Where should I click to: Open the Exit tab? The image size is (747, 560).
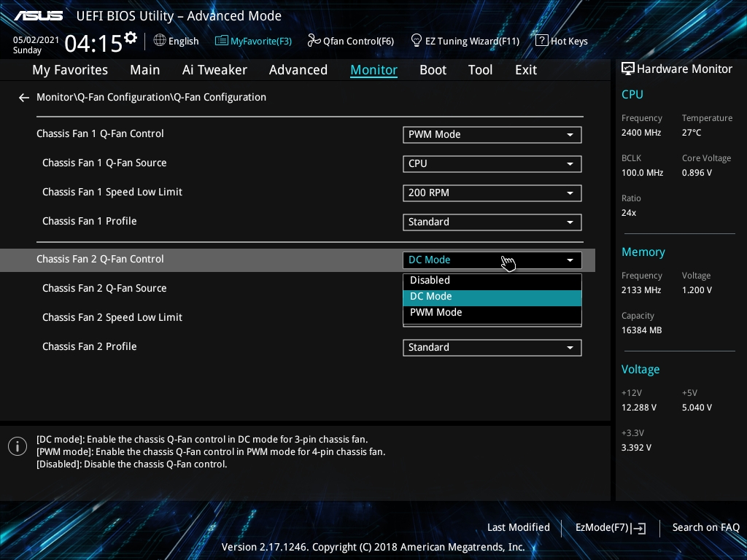click(x=526, y=70)
